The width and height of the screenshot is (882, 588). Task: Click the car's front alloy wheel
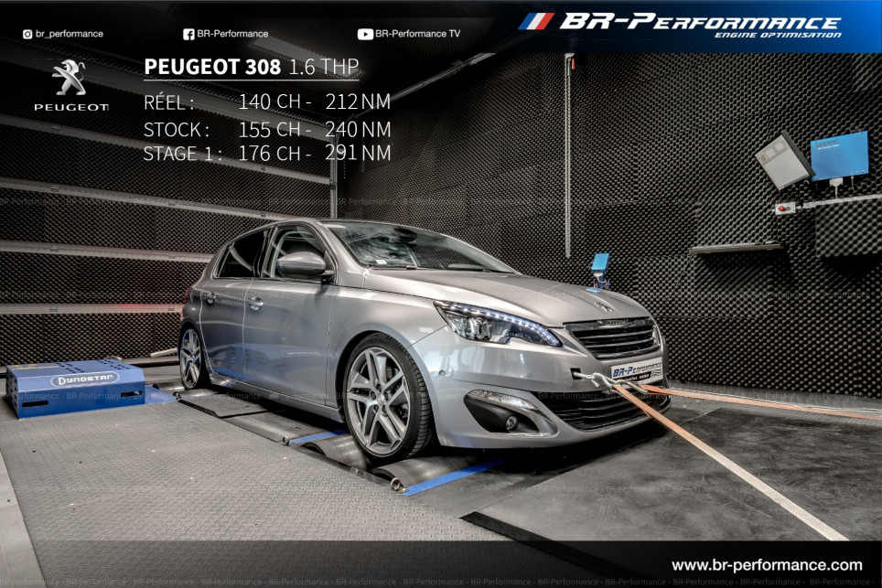coord(380,401)
